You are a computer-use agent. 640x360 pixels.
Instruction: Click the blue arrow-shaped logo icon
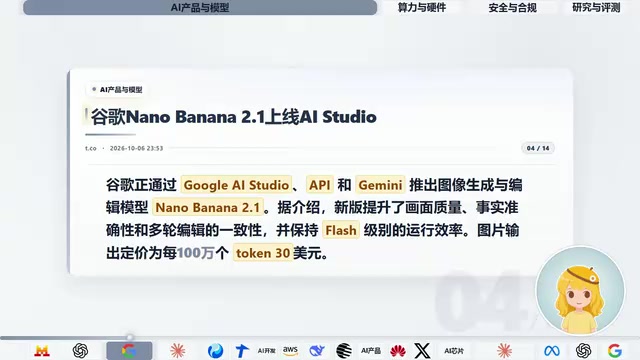pyautogui.click(x=242, y=351)
